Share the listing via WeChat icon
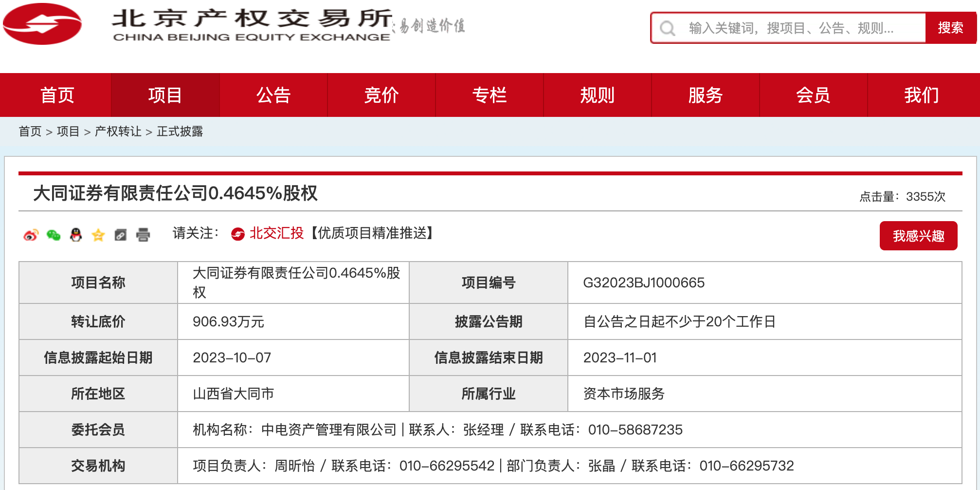 click(53, 235)
